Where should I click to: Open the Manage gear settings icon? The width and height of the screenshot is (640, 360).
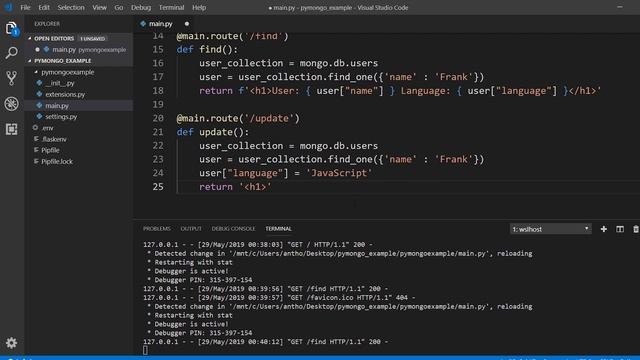point(11,343)
